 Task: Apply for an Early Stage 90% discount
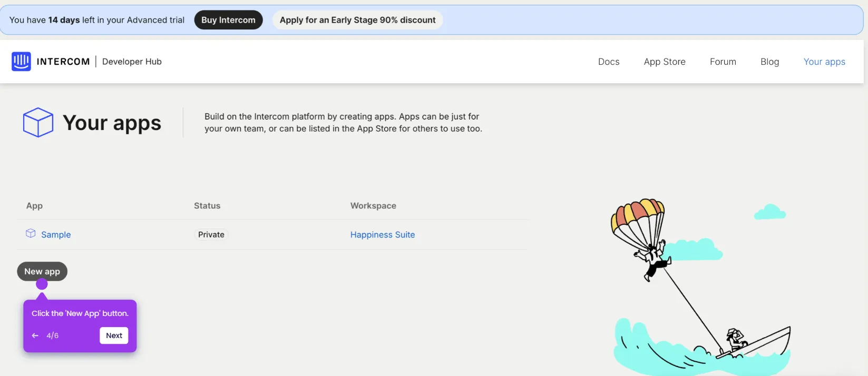coord(357,20)
